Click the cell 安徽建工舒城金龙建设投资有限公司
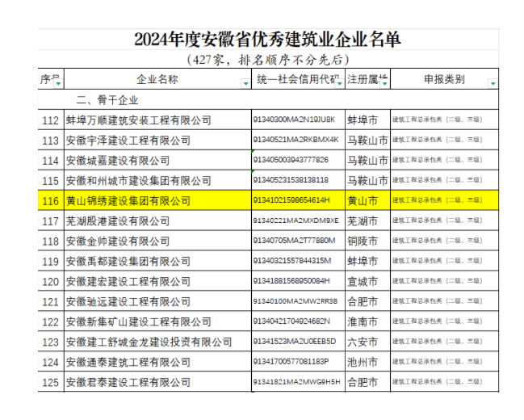Screen dimensions: 524x420 coord(149,342)
